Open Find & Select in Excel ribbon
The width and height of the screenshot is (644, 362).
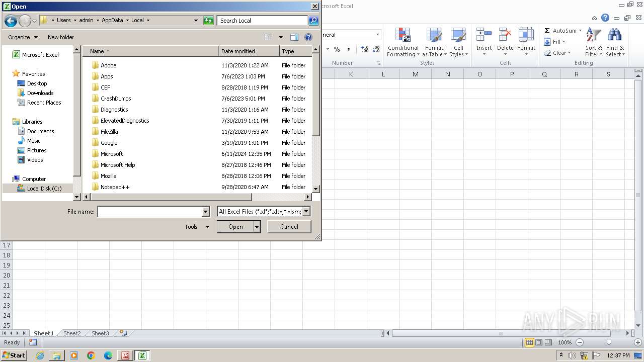(x=615, y=43)
